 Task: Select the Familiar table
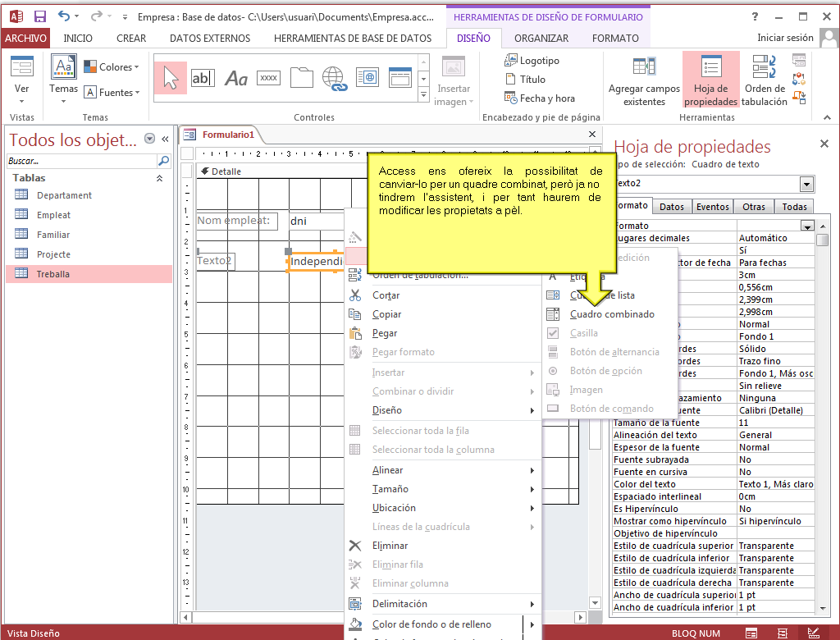(53, 235)
